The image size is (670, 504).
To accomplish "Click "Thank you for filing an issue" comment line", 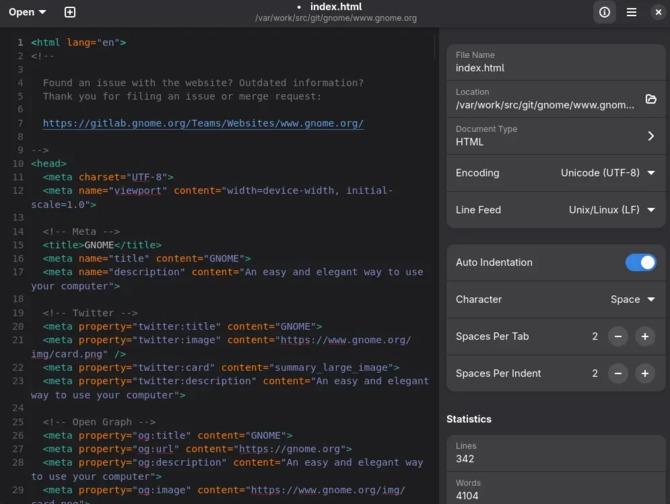I will [182, 97].
